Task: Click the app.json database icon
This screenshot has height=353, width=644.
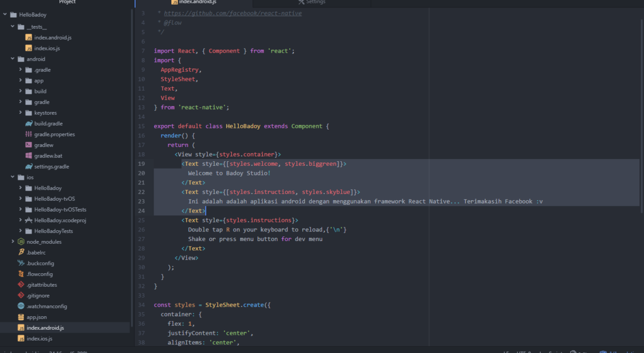Action: point(21,317)
